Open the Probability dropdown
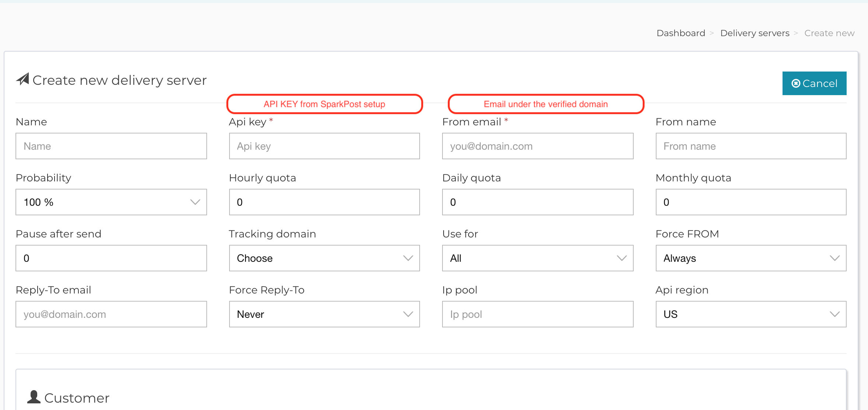This screenshot has height=410, width=868. coord(111,202)
